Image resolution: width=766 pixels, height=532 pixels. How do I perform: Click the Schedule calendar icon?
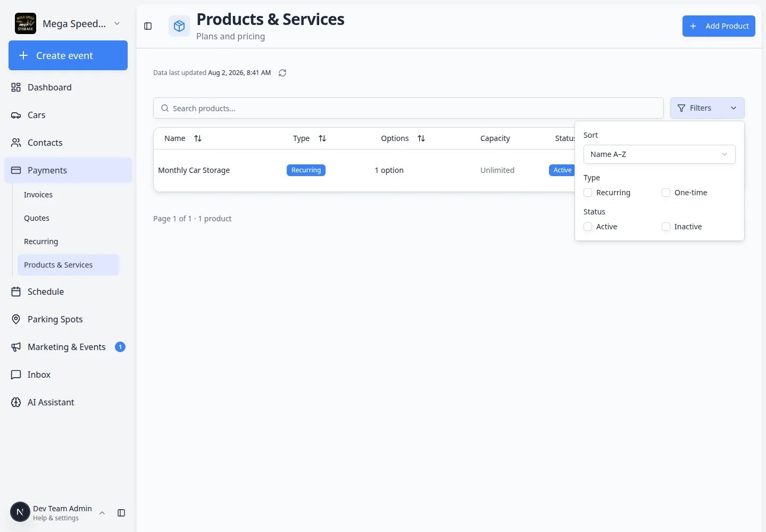(x=16, y=292)
